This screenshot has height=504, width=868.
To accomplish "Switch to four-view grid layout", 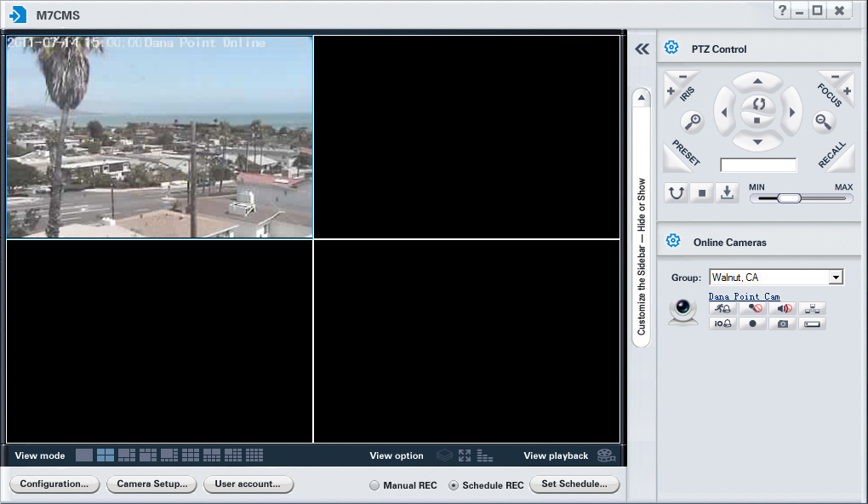I will [106, 455].
